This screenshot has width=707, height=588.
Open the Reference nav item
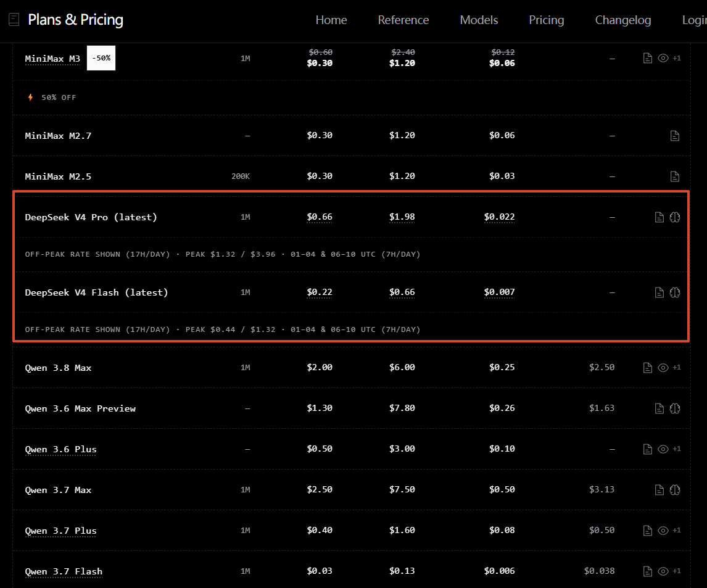[x=403, y=20]
